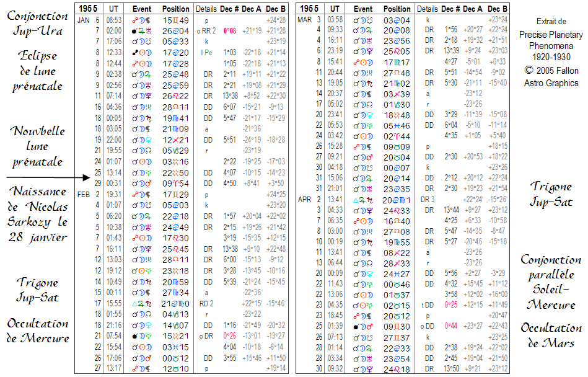The image size is (588, 377).
Task: Click the UT time 22:00
Action: (x=113, y=140)
